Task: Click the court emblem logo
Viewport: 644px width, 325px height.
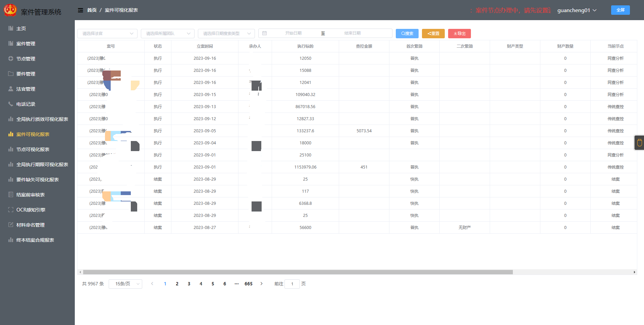Action: [x=10, y=10]
